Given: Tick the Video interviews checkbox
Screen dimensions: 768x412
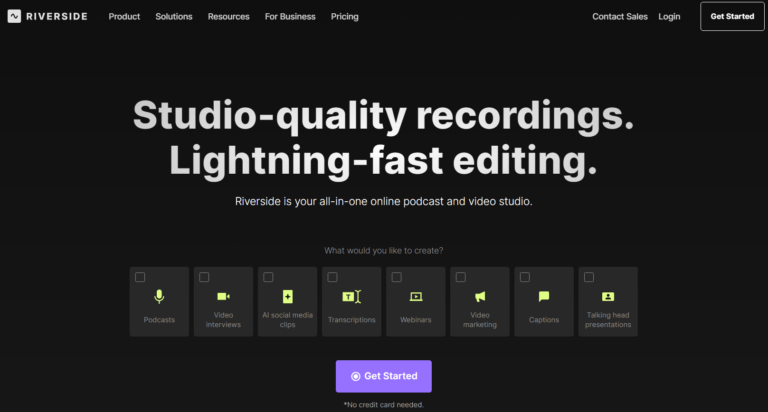Looking at the screenshot, I should pyautogui.click(x=204, y=277).
